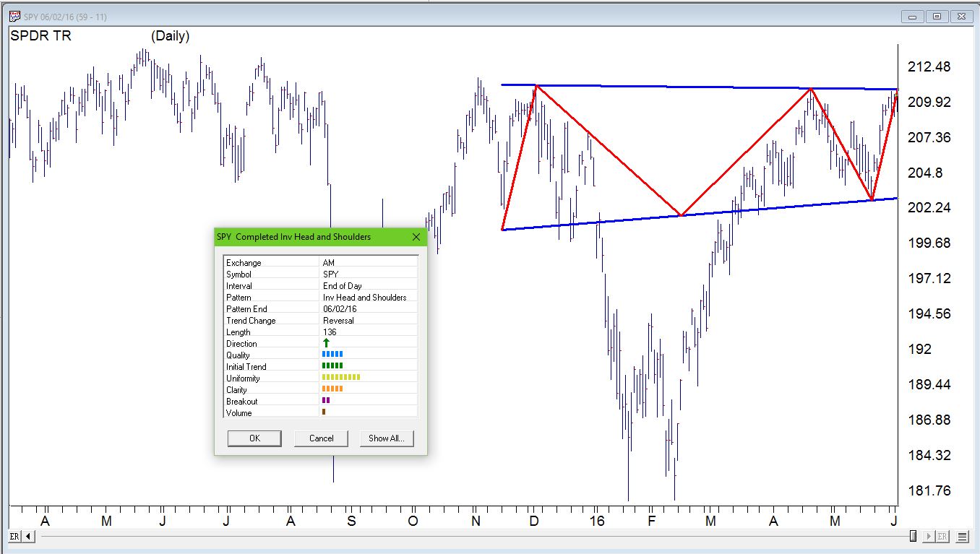Select the Trend Change row label
This screenshot has width=980, height=554.
tap(251, 321)
